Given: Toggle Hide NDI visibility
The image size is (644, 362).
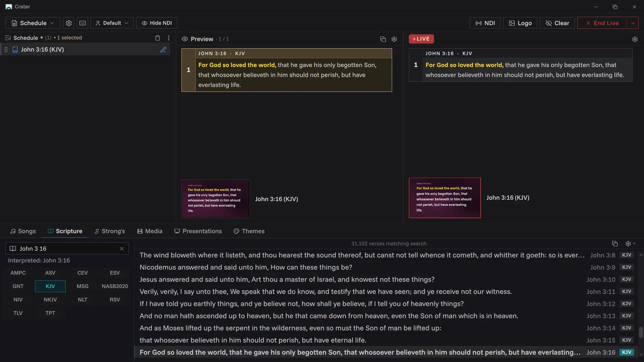Looking at the screenshot, I should coord(157,23).
